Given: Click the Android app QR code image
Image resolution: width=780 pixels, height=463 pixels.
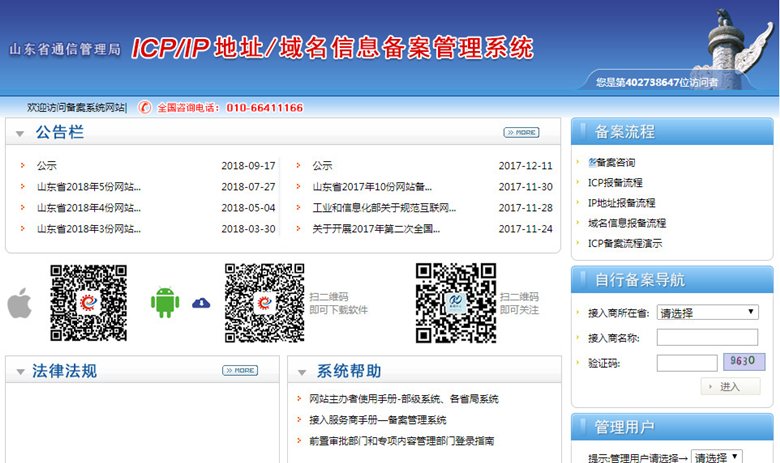Looking at the screenshot, I should coord(264,303).
